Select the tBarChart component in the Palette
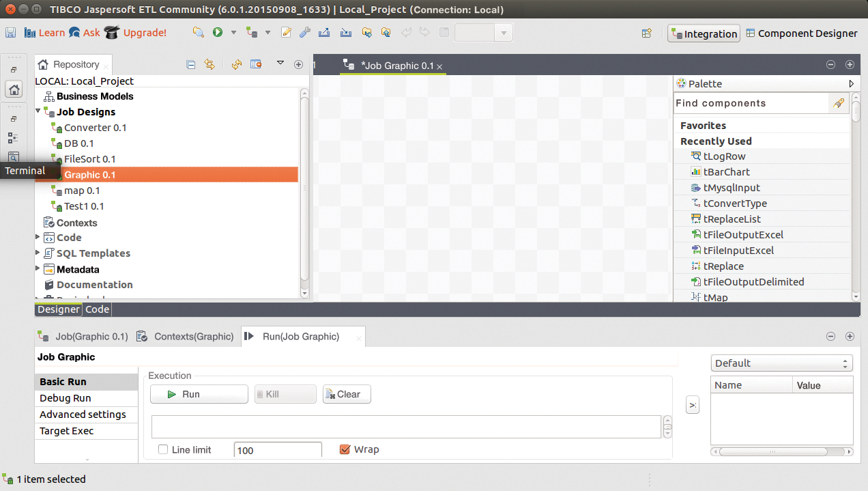This screenshot has width=868, height=491. coord(726,172)
